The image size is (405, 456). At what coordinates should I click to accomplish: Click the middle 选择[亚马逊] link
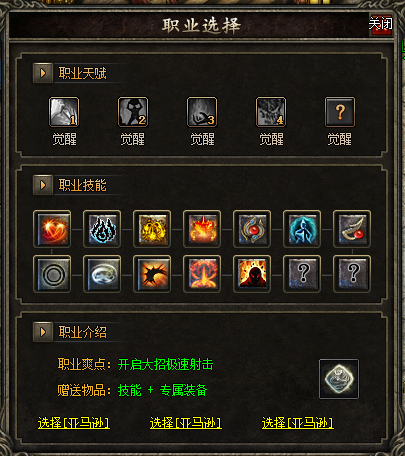pyautogui.click(x=186, y=423)
